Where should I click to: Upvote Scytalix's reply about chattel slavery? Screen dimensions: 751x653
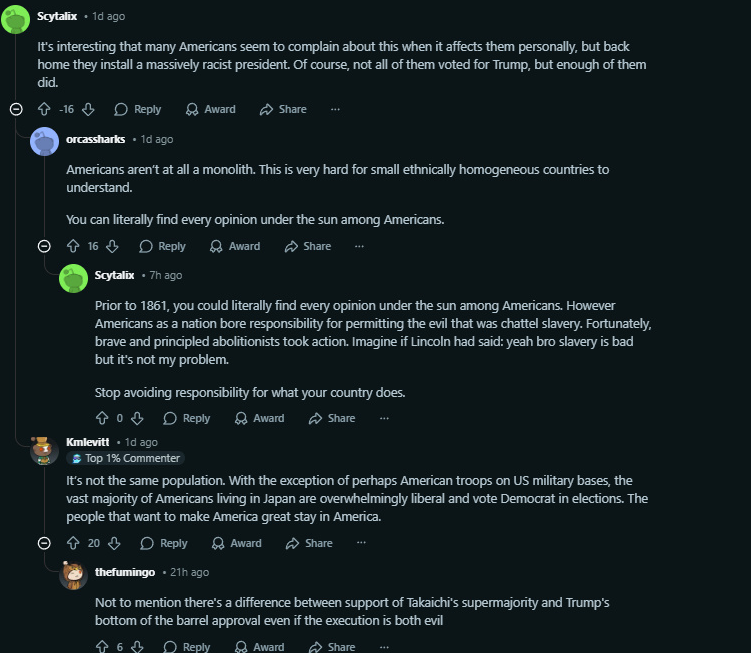coord(101,418)
